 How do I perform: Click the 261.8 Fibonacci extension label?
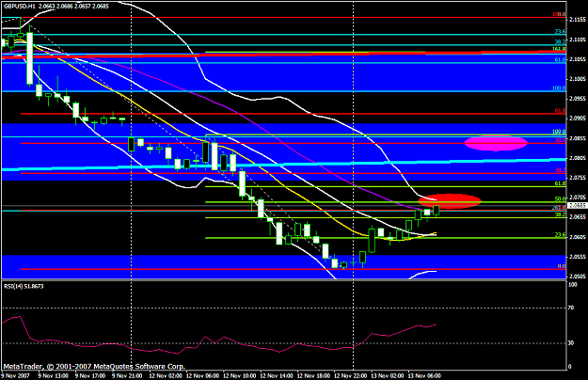coord(559,208)
